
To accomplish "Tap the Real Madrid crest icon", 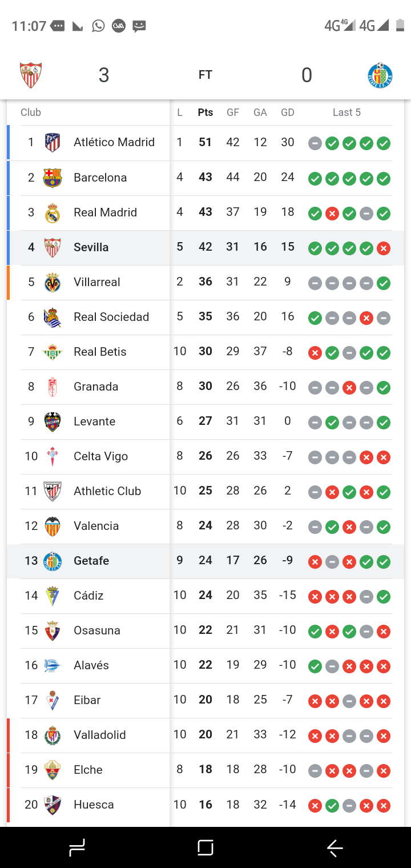I will (x=53, y=212).
